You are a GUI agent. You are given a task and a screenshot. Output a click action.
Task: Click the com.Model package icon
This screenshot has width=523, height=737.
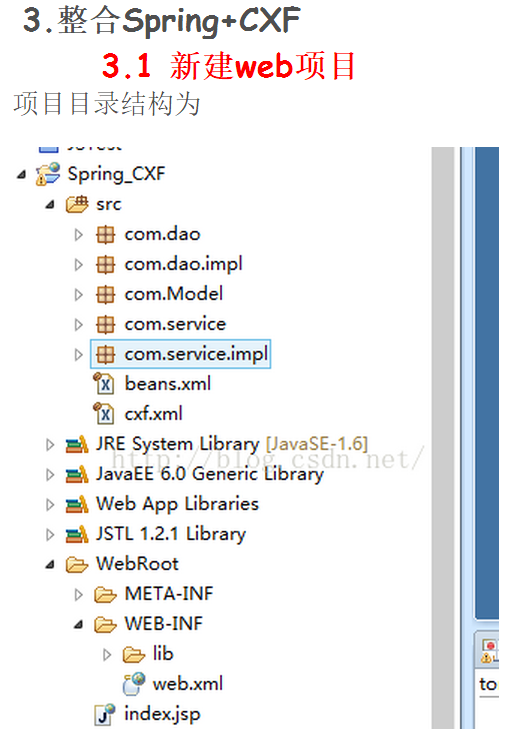click(x=105, y=295)
